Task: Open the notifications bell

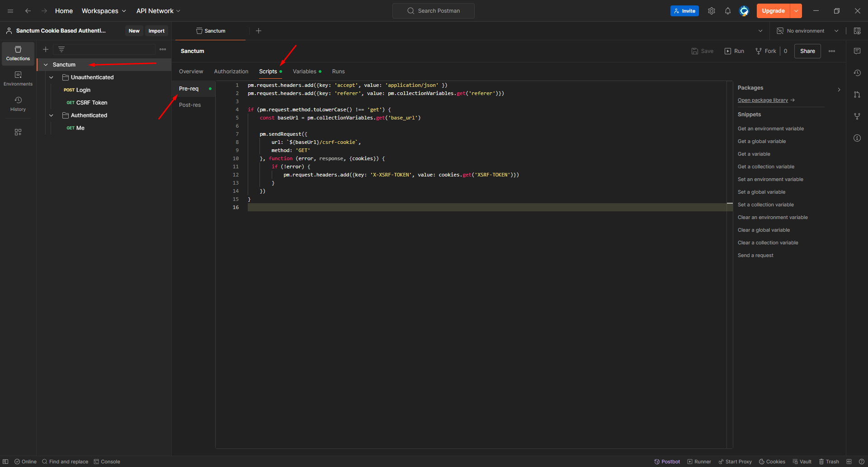Action: click(727, 11)
